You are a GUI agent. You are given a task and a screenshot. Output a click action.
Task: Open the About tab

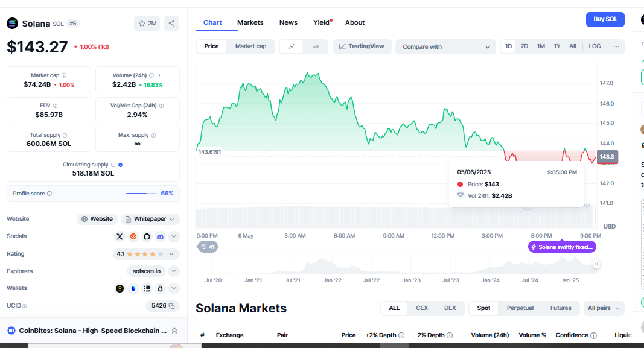pos(355,22)
